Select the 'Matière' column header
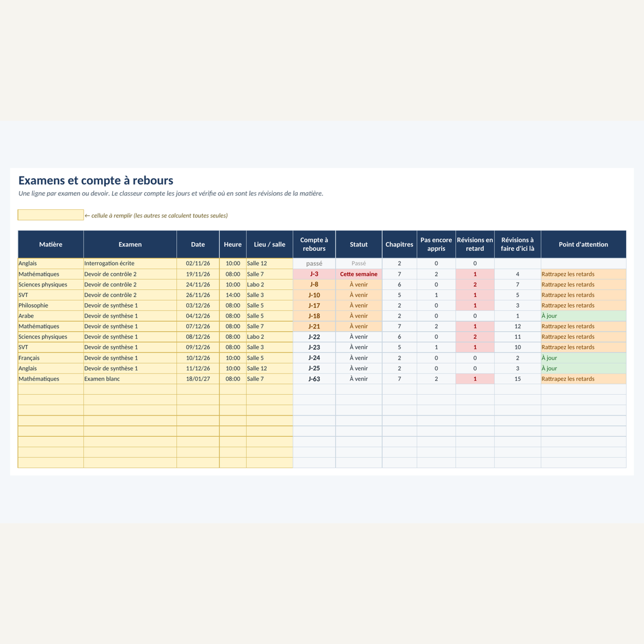Image resolution: width=644 pixels, height=644 pixels. (51, 244)
